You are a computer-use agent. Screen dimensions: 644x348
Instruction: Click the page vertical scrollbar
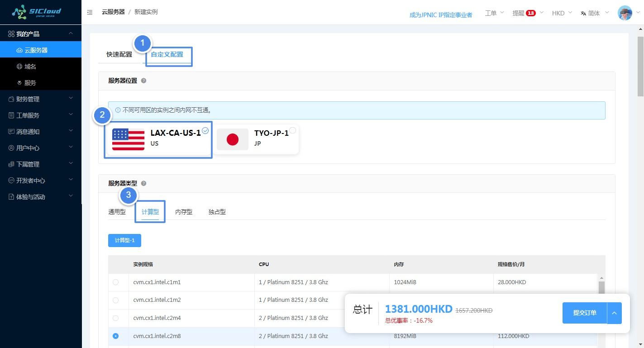(x=640, y=68)
